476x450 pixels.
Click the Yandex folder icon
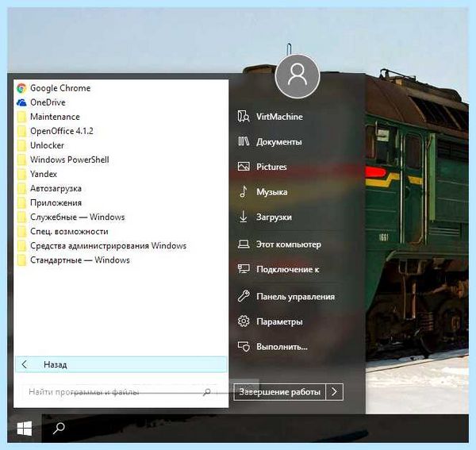click(x=22, y=174)
